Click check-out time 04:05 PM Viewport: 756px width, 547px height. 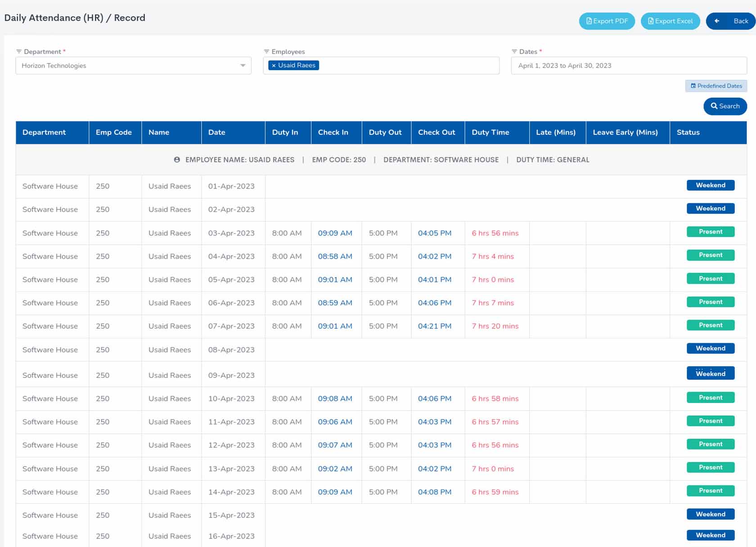click(435, 233)
